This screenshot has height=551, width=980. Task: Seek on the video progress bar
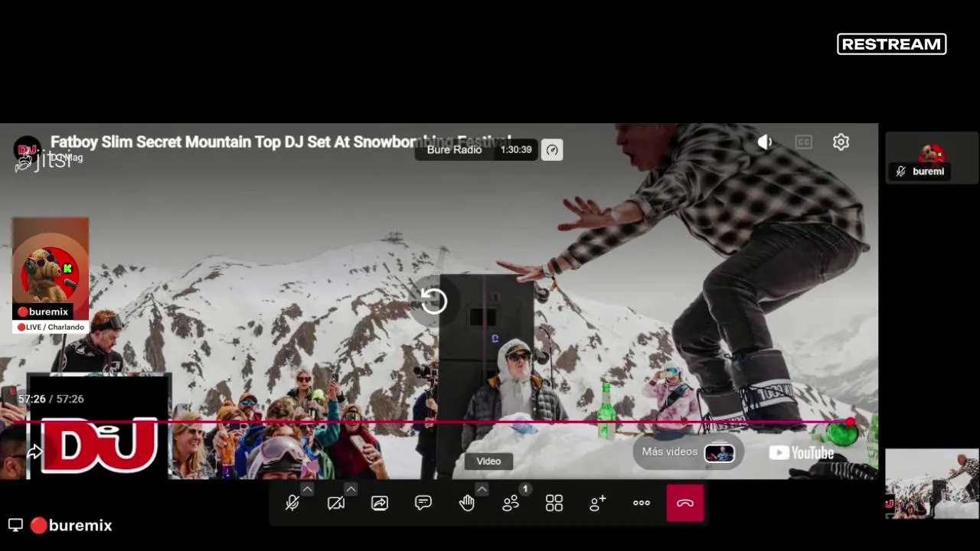[433, 422]
